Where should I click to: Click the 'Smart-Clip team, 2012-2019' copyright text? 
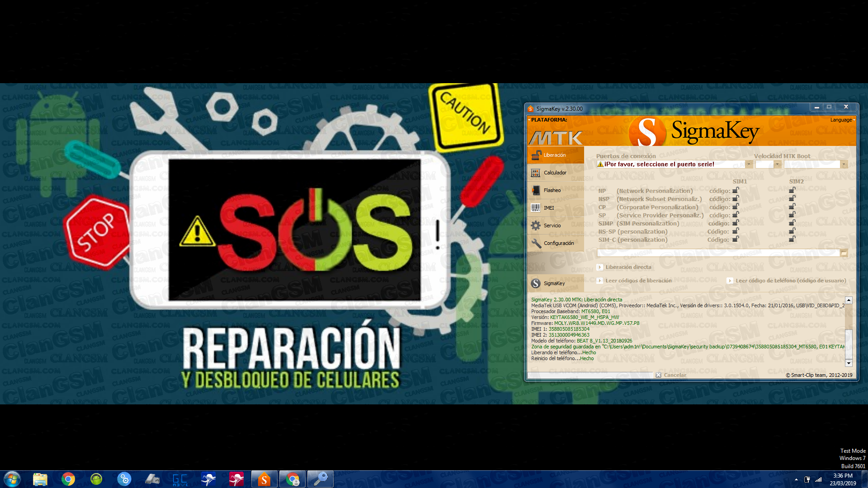point(819,375)
